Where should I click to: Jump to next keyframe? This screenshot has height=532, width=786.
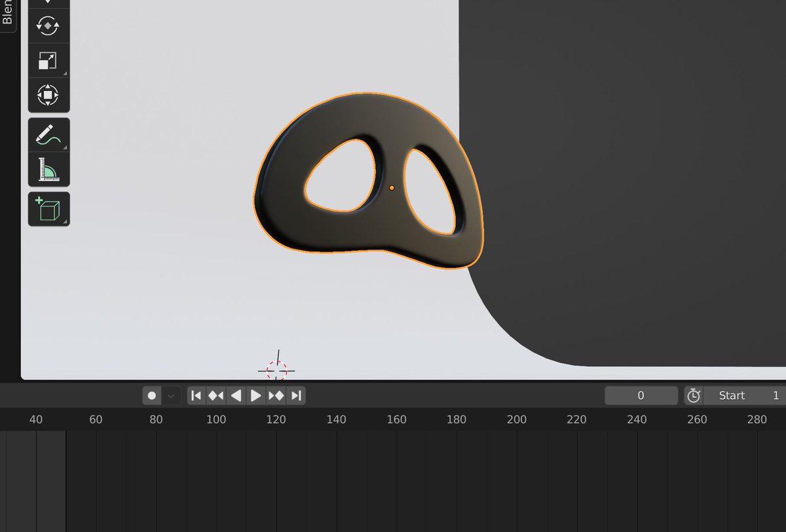click(276, 396)
